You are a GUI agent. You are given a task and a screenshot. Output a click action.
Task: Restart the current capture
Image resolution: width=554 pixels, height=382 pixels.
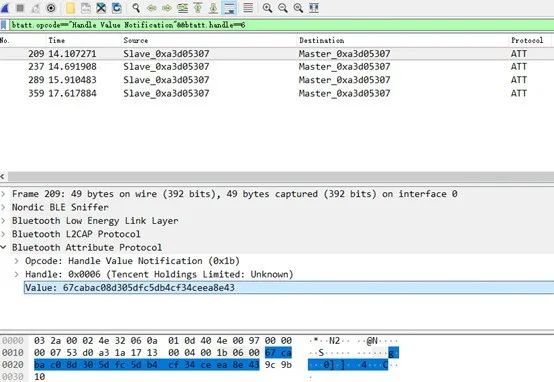point(36,8)
